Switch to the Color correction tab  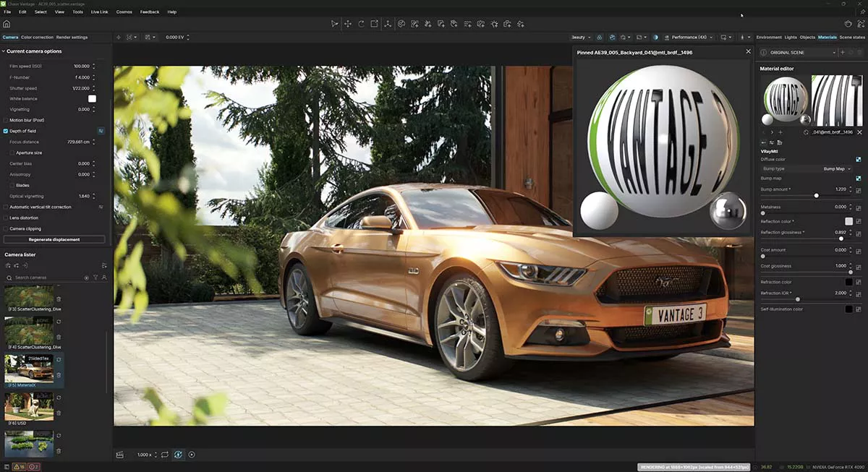(37, 37)
